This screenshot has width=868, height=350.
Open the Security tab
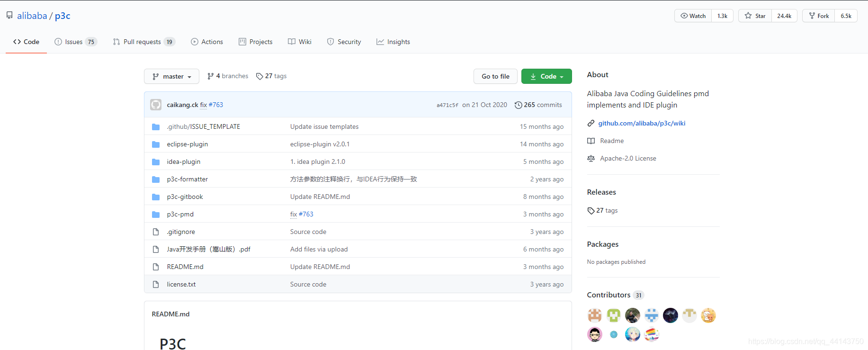tap(344, 42)
